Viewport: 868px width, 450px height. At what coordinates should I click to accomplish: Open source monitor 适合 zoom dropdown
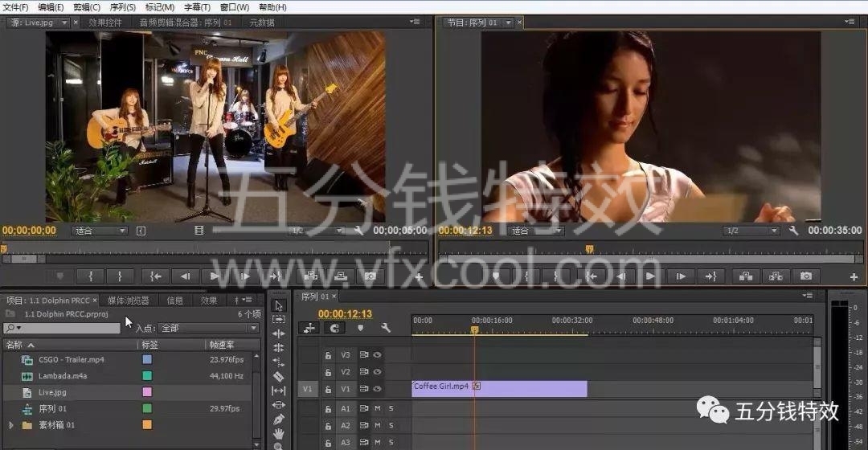point(99,231)
